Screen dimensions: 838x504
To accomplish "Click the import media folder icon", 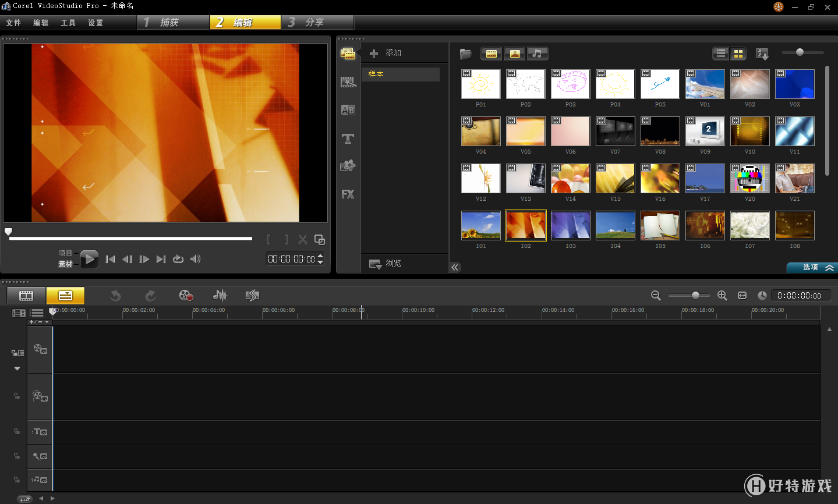I will [x=465, y=54].
